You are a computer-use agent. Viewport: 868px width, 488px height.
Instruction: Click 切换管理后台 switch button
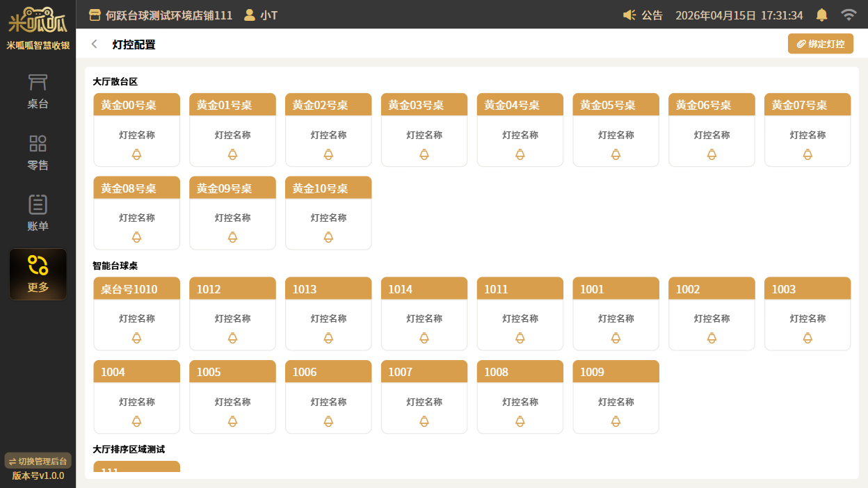tap(38, 461)
